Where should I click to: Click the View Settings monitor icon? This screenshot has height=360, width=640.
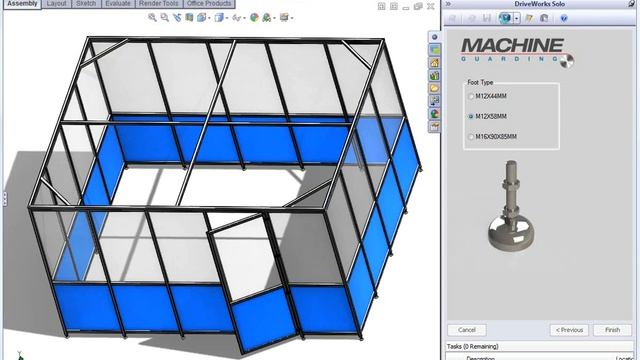(x=284, y=18)
